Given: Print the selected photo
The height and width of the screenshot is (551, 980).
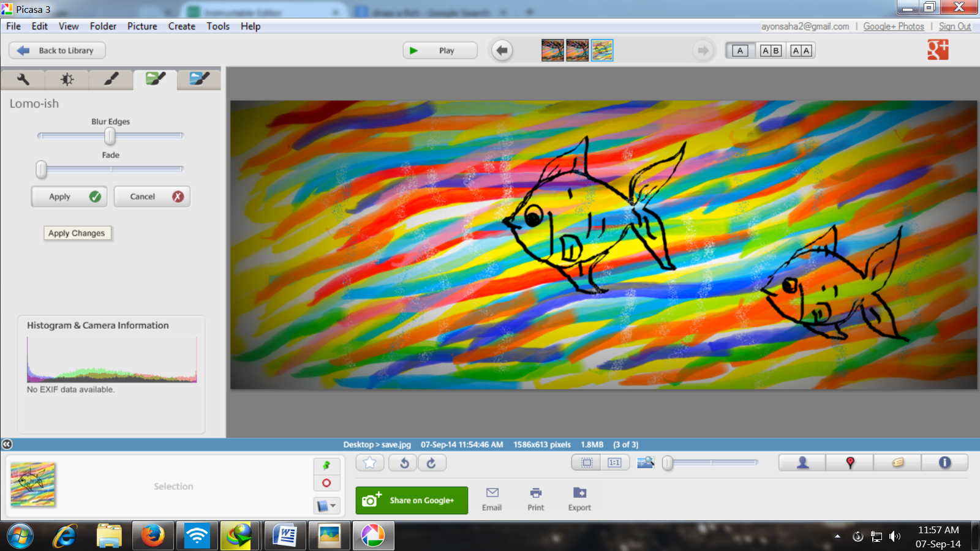Looking at the screenshot, I should 536,499.
